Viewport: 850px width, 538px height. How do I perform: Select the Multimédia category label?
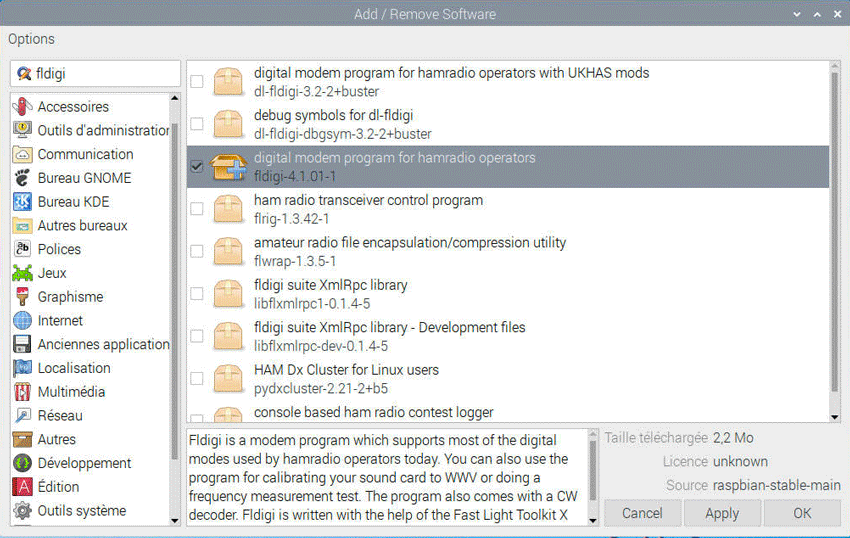[x=72, y=392]
